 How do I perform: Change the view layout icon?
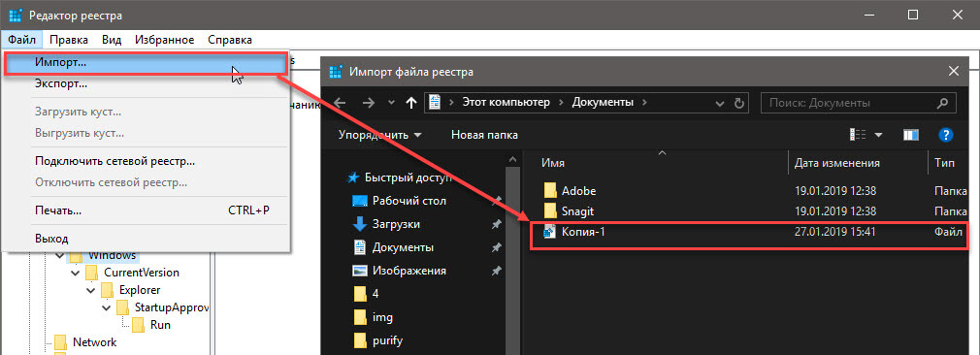(x=858, y=135)
